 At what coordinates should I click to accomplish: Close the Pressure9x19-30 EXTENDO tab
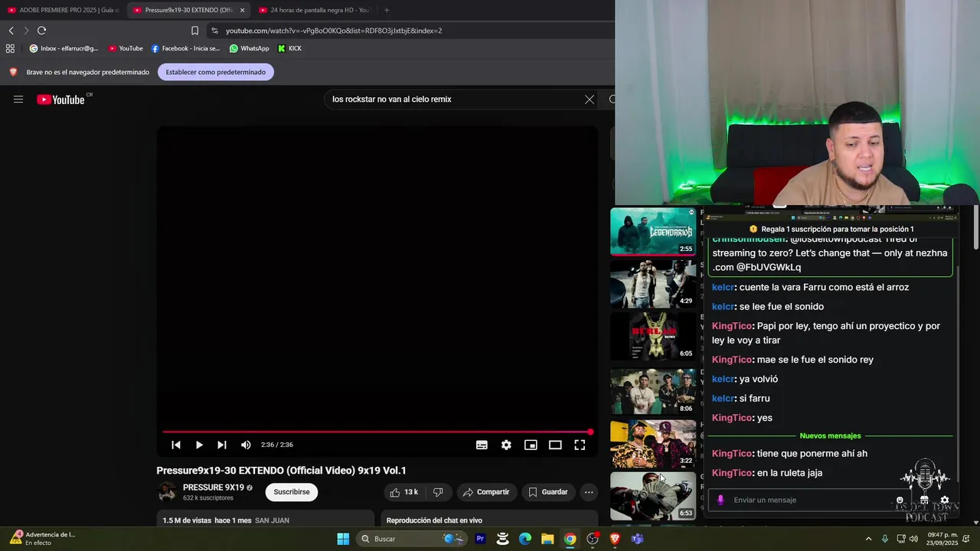click(242, 10)
